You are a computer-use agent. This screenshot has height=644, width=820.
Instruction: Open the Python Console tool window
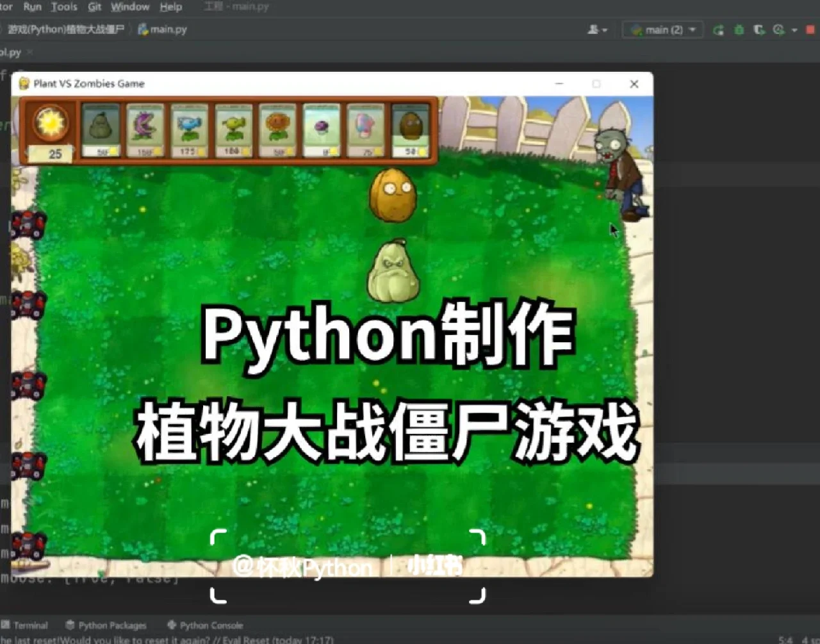pos(205,625)
